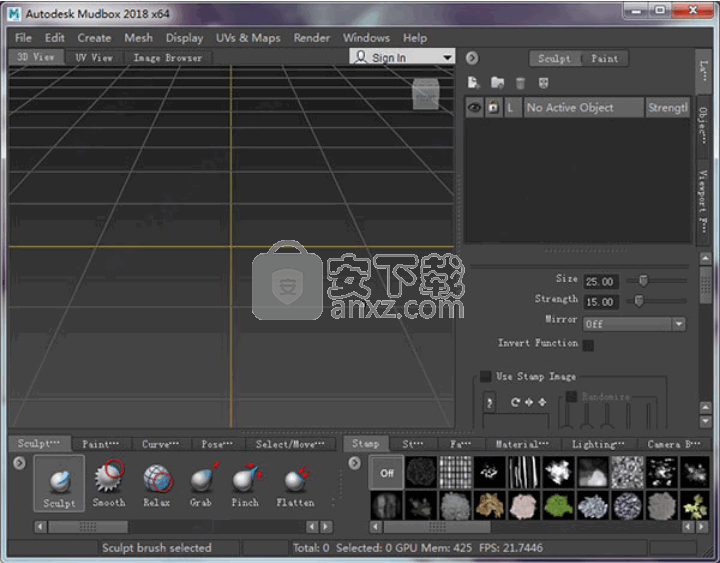Open the Create menu
This screenshot has width=720, height=563.
(x=94, y=38)
